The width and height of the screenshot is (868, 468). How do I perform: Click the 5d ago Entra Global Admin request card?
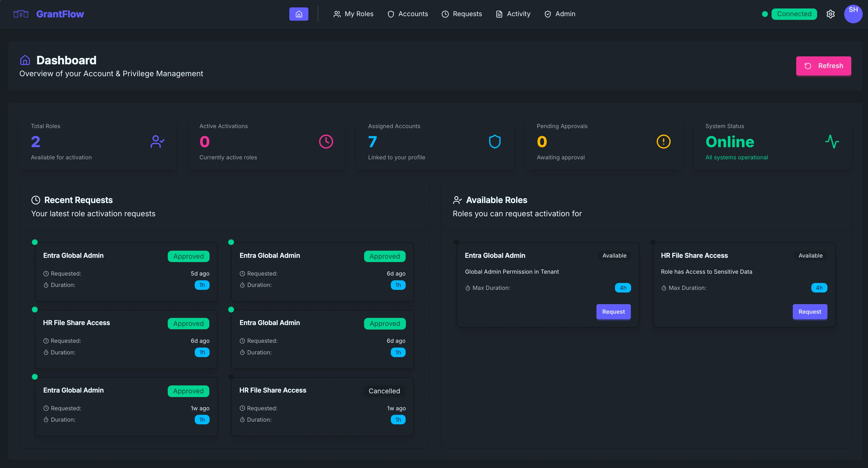tap(126, 272)
